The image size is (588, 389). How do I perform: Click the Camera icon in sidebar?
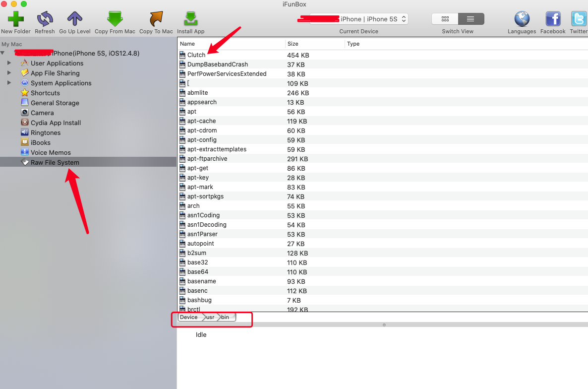(25, 112)
